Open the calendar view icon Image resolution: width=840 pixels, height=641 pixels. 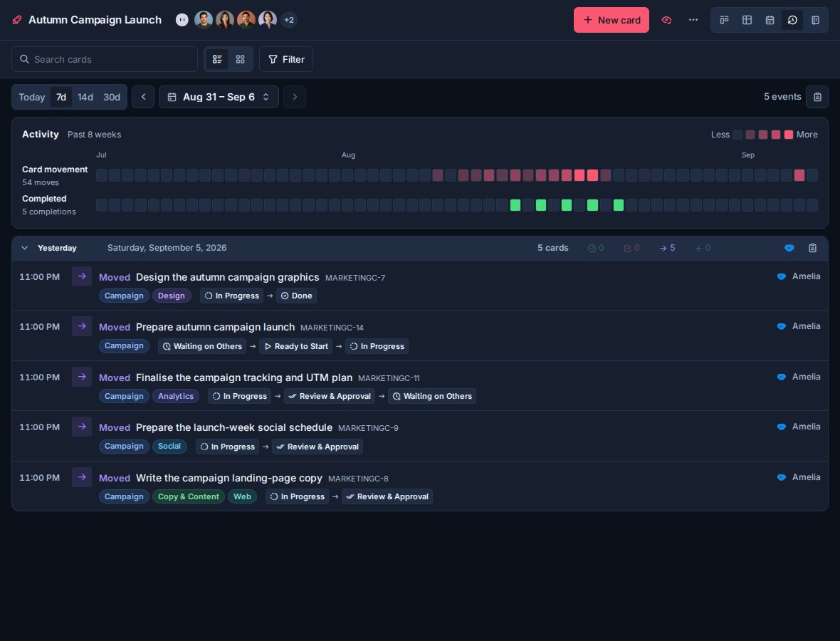770,20
